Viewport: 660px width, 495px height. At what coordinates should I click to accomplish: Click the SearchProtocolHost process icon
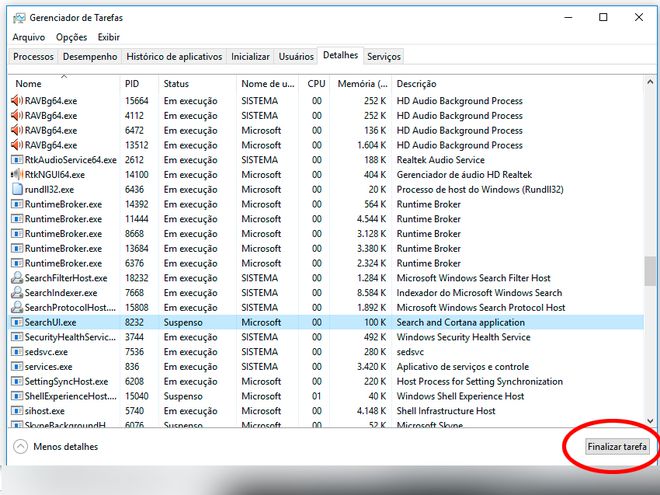[17, 307]
